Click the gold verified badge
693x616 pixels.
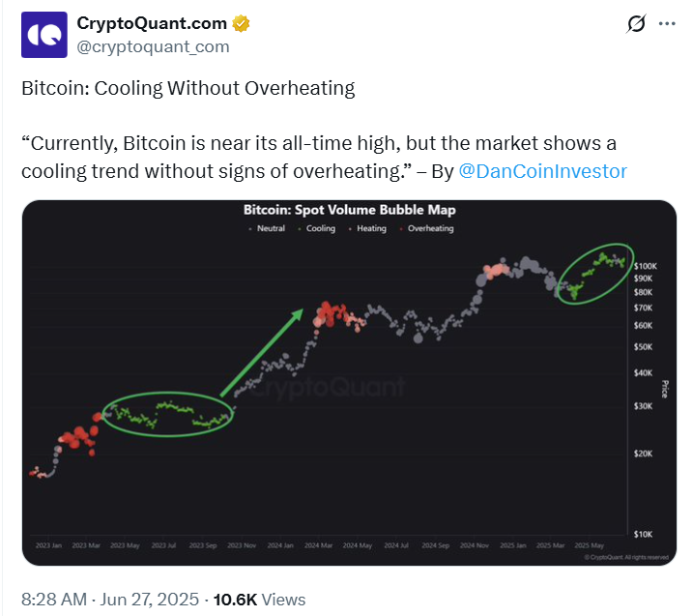coord(241,23)
